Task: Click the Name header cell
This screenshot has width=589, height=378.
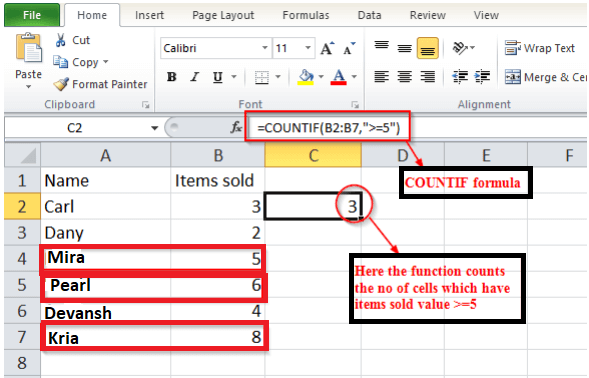Action: [106, 180]
